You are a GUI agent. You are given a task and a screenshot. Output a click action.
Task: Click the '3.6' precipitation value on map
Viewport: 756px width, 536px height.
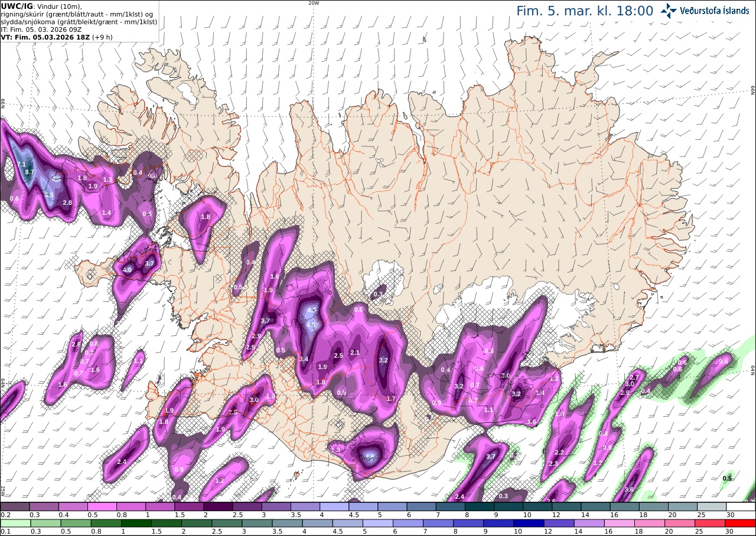click(629, 489)
